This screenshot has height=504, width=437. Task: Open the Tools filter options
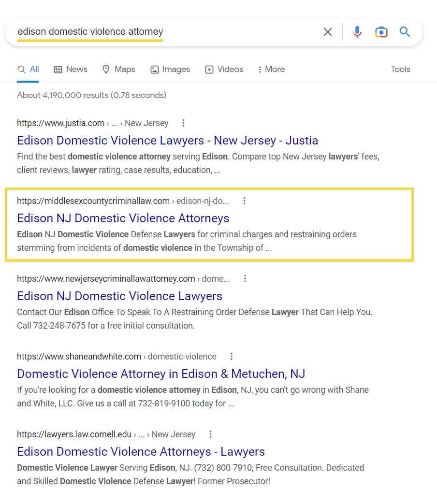pos(400,69)
